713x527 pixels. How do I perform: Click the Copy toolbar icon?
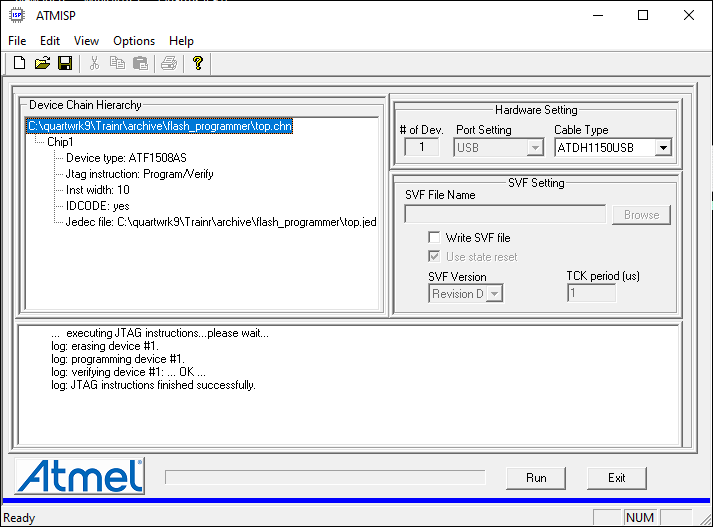117,64
